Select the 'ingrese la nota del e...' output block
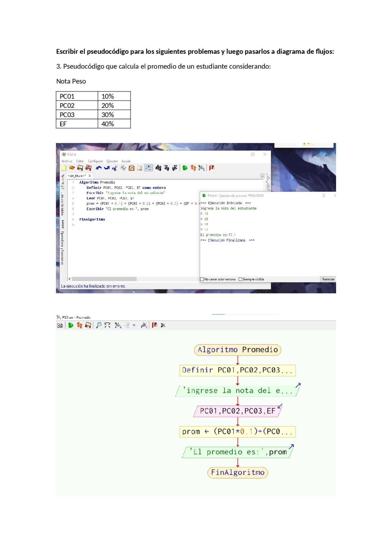Viewport: 392px width, 555px height. pos(238,391)
